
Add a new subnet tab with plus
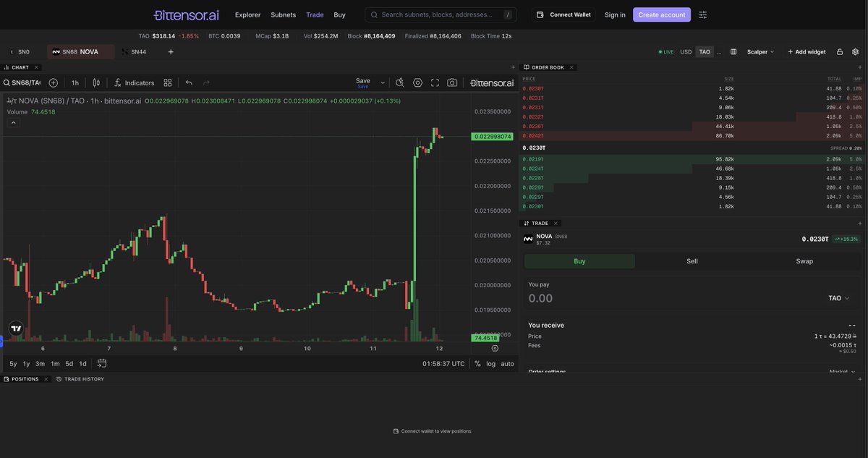171,52
